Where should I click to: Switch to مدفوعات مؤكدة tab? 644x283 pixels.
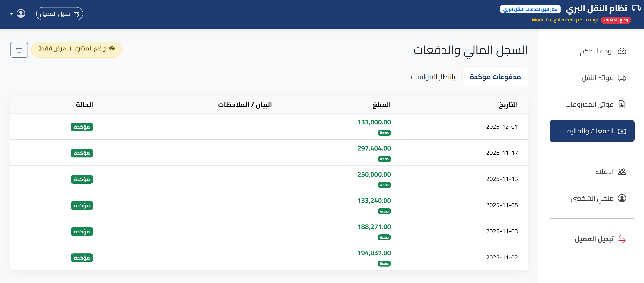click(495, 77)
